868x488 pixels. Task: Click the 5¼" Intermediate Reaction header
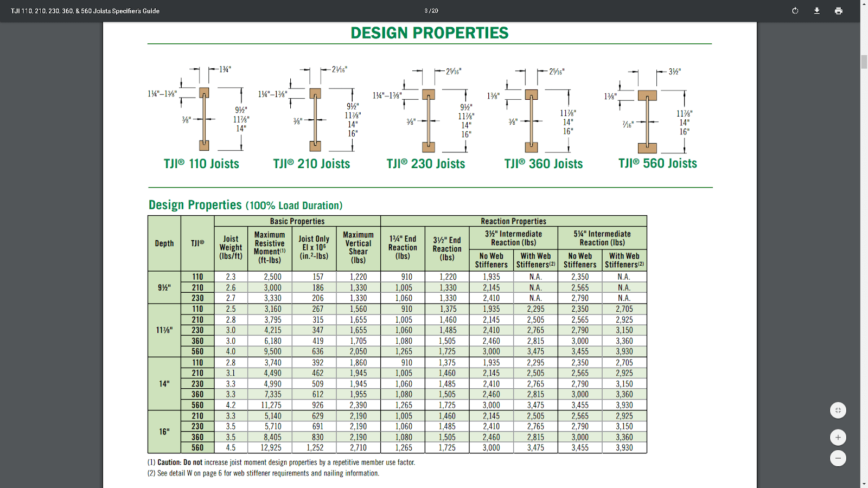[x=602, y=238]
